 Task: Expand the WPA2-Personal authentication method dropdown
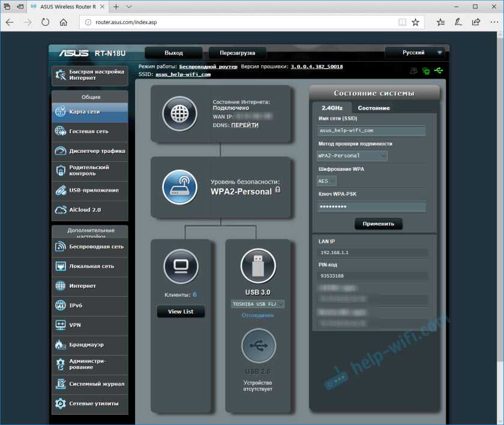pos(352,156)
